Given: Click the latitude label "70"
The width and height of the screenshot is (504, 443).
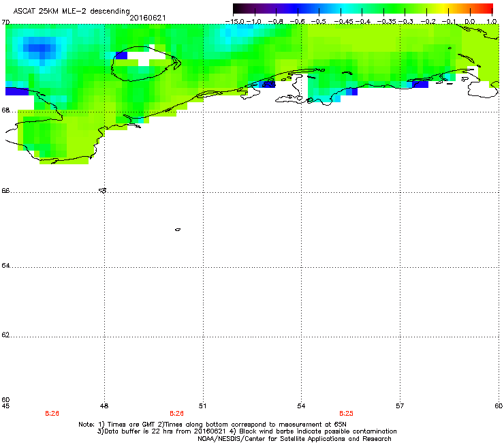Looking at the screenshot, I should tap(5, 22).
